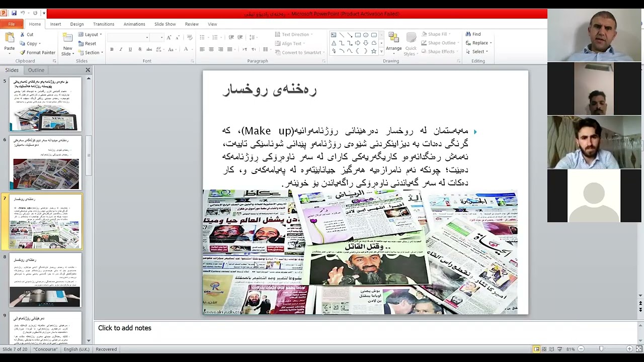Click the Undo icon in quick access toolbar
Viewport: 644px width, 362px height.
(x=22, y=13)
